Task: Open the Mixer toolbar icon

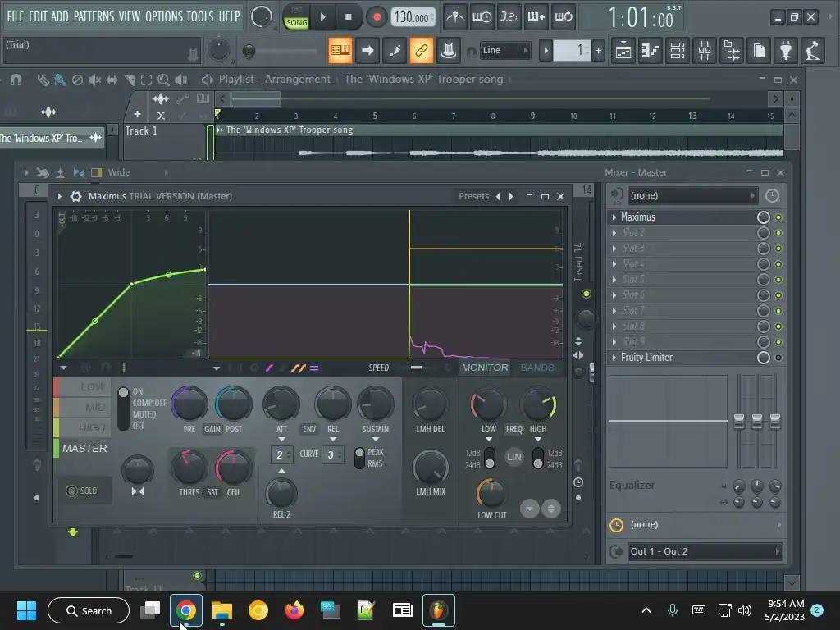Action: [705, 51]
